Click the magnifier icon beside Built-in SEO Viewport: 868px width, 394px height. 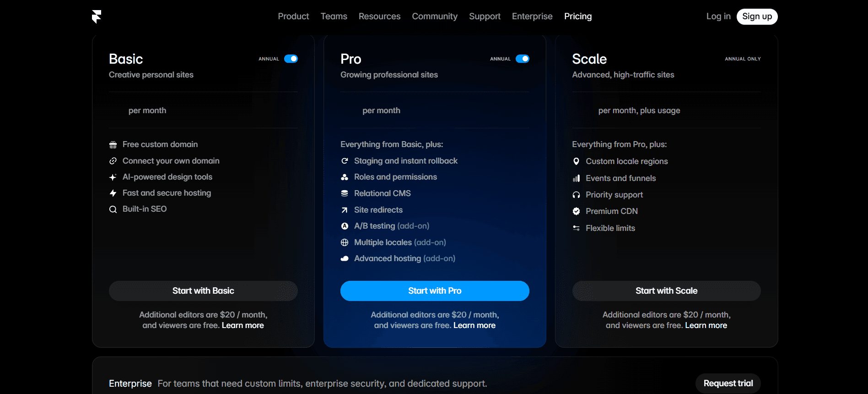click(113, 209)
